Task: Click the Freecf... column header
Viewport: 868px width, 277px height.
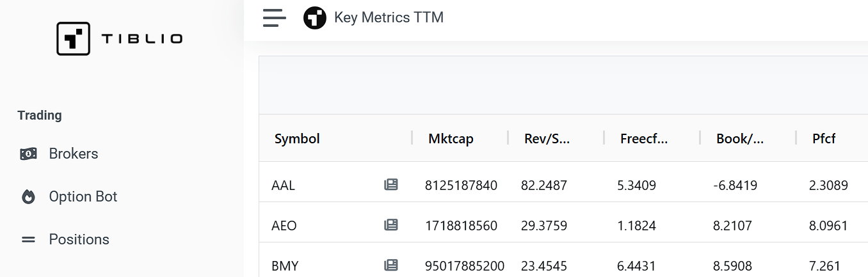Action: pos(644,139)
